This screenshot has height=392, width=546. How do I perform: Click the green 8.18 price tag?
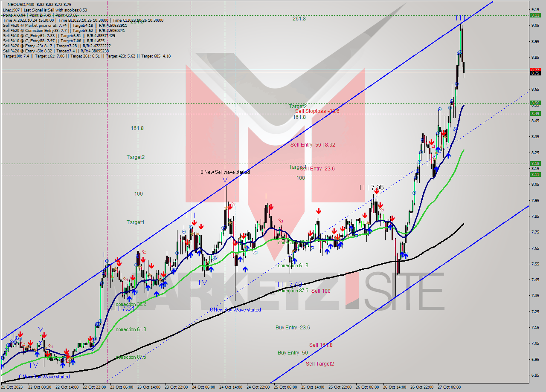tap(535, 164)
